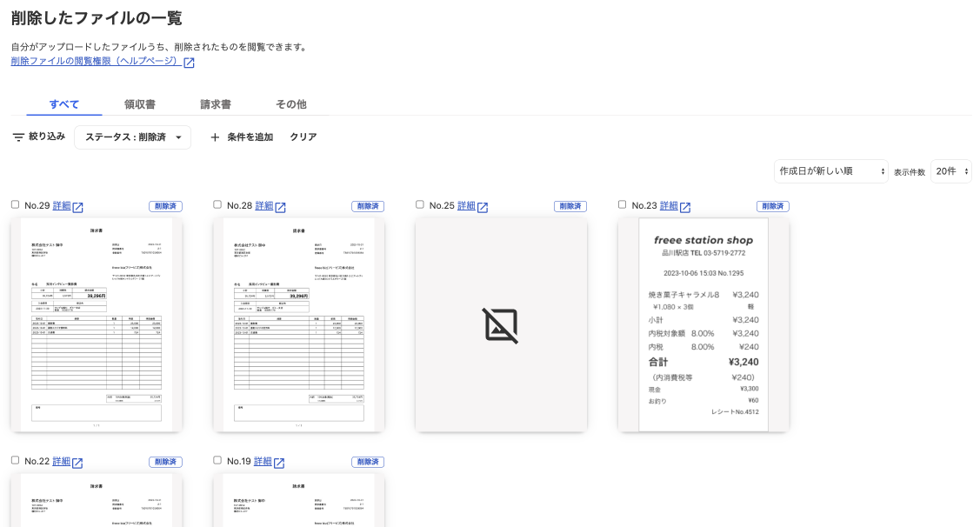This screenshot has width=980, height=527.
Task: Click the no-image placeholder icon in No.25
Action: [x=501, y=325]
